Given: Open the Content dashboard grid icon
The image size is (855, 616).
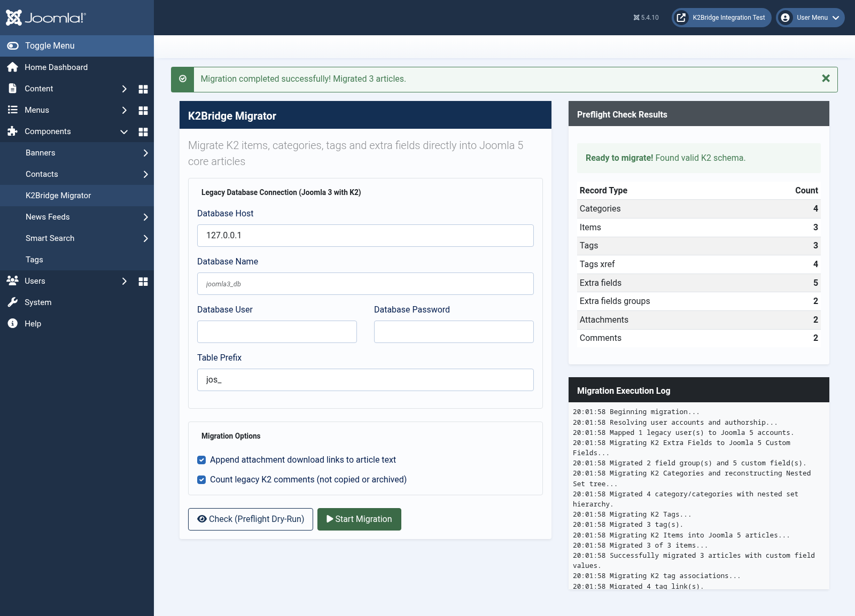Looking at the screenshot, I should pos(143,89).
